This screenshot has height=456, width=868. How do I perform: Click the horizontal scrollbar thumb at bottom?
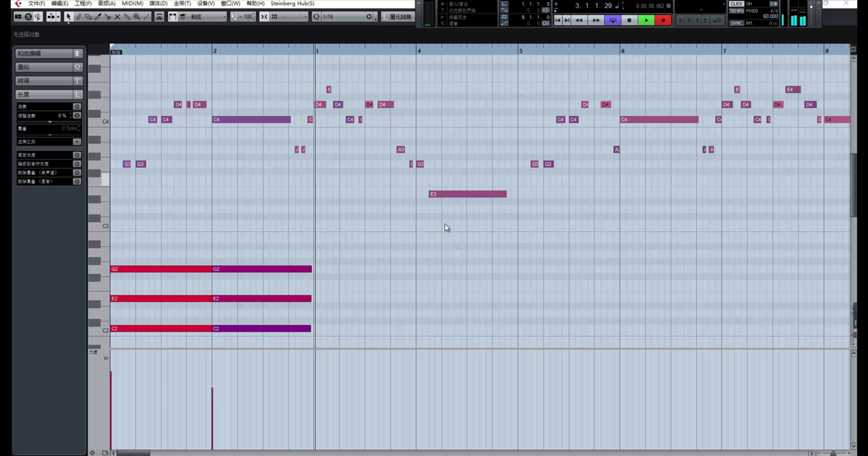133,453
